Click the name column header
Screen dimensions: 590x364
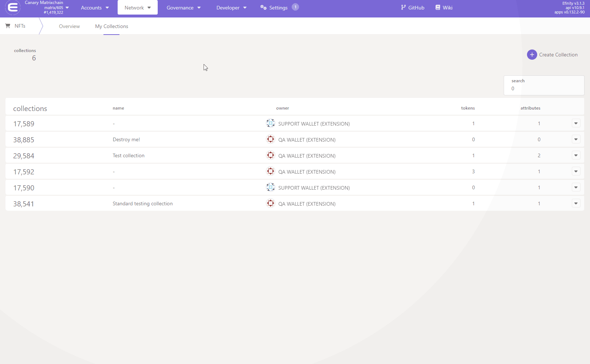(118, 108)
